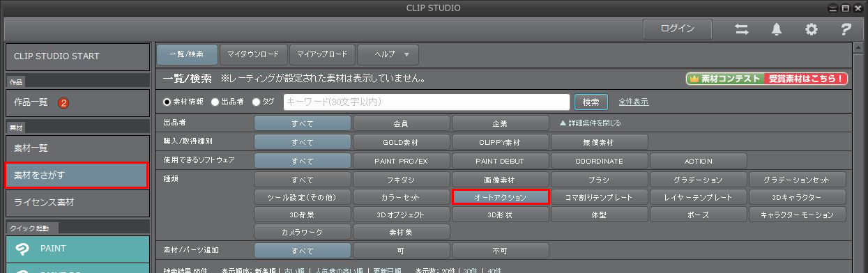Select すべて in the 種類 row

pyautogui.click(x=303, y=180)
